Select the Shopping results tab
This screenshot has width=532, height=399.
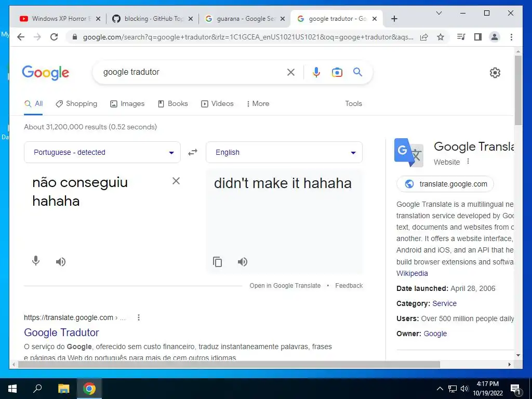coord(76,104)
